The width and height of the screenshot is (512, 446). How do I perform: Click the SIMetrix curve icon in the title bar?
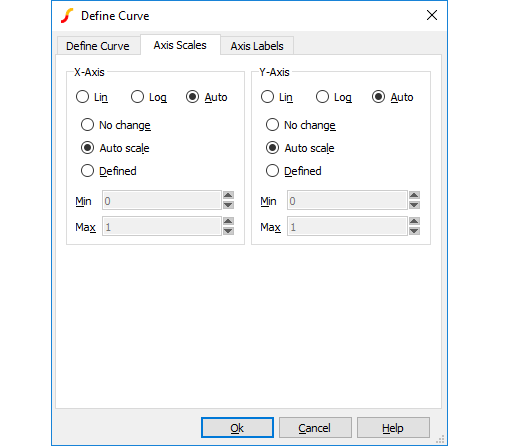click(x=67, y=16)
